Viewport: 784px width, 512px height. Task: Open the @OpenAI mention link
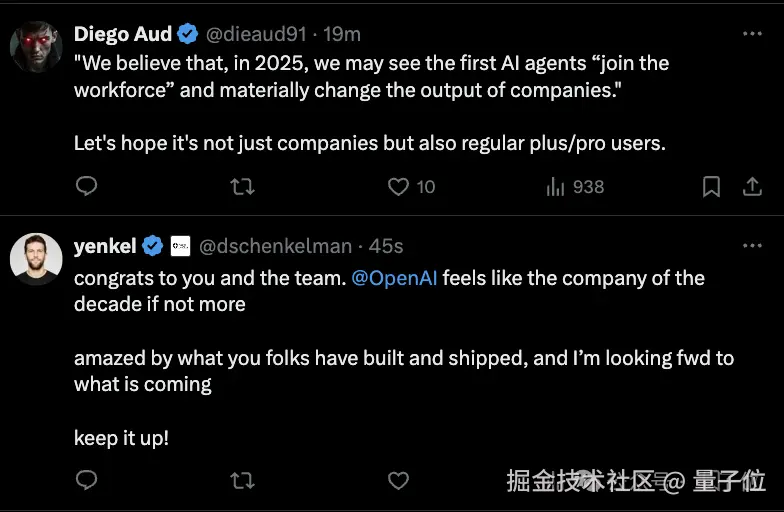(394, 278)
